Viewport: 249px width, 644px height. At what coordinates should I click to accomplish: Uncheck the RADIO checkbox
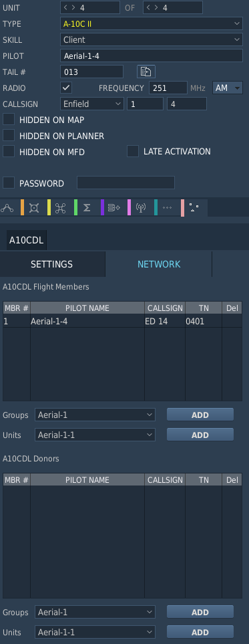pyautogui.click(x=67, y=88)
